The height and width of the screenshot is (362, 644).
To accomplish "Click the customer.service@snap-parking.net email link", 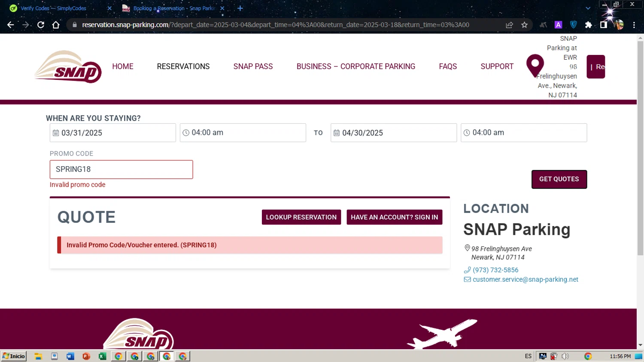I will point(526,280).
